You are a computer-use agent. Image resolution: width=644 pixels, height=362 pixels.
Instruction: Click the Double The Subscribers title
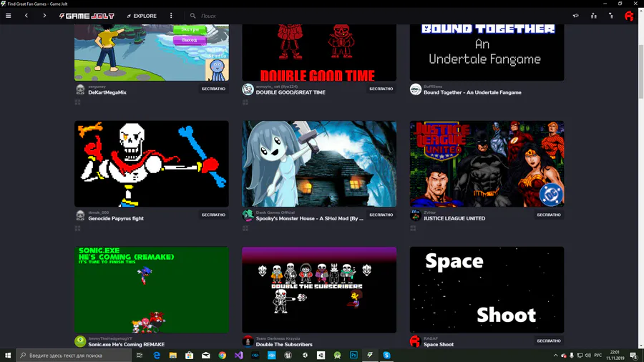click(284, 344)
